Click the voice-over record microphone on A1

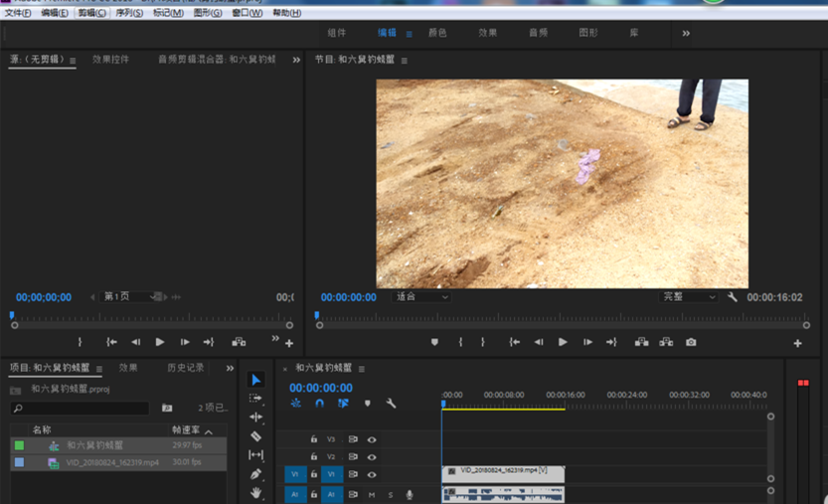(x=409, y=494)
